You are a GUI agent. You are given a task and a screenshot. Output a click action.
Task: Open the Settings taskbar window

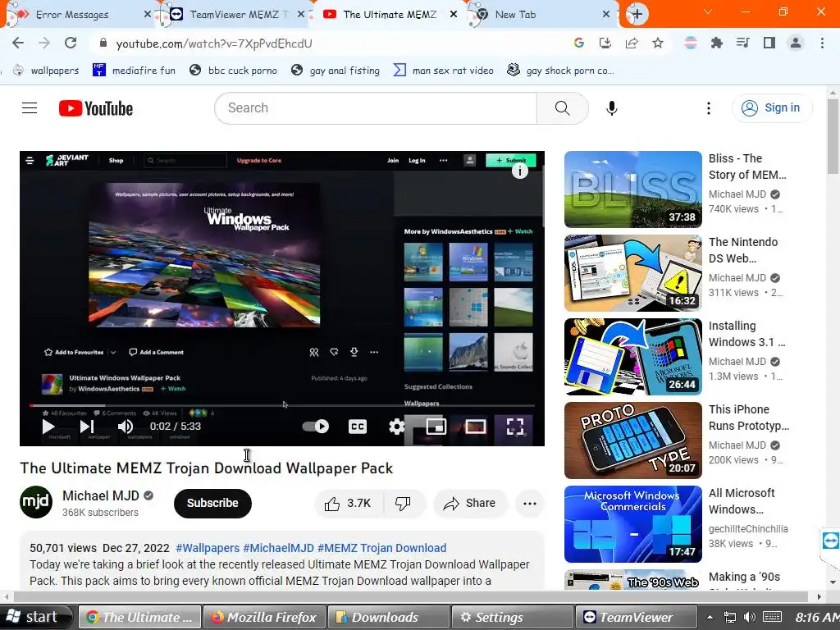point(513,617)
